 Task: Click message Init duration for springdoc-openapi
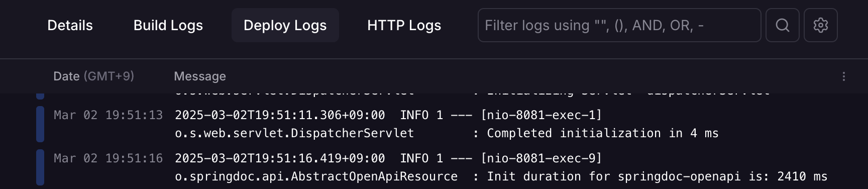click(657, 176)
